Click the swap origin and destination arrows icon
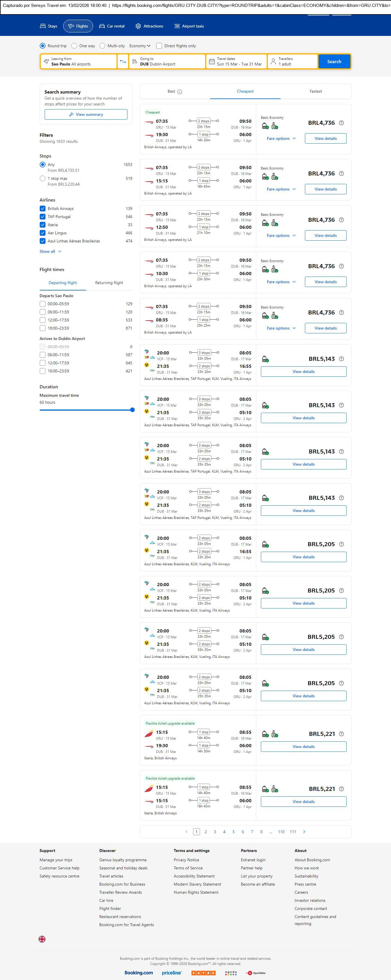 (x=123, y=62)
